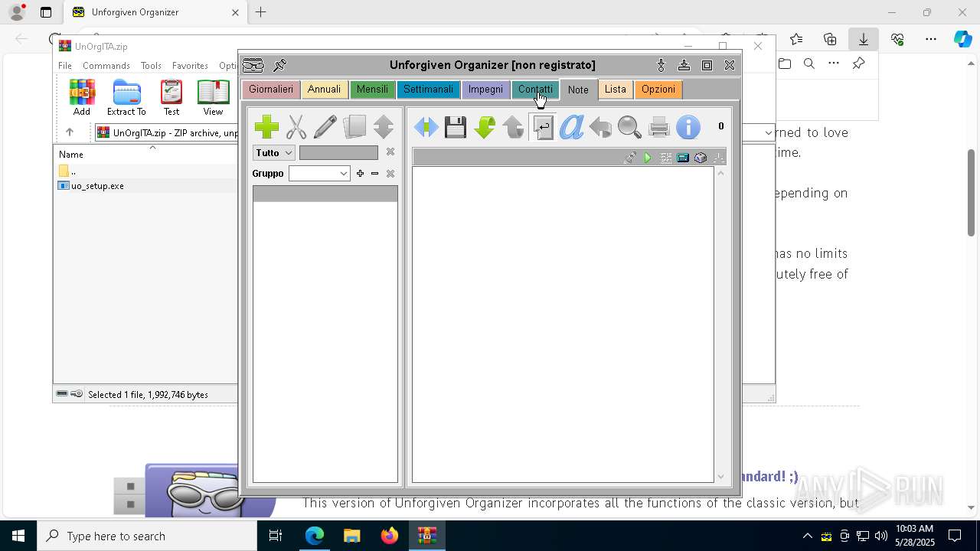Viewport: 980px width, 551px height.
Task: Search notes with magnifying glass icon
Action: 629,127
